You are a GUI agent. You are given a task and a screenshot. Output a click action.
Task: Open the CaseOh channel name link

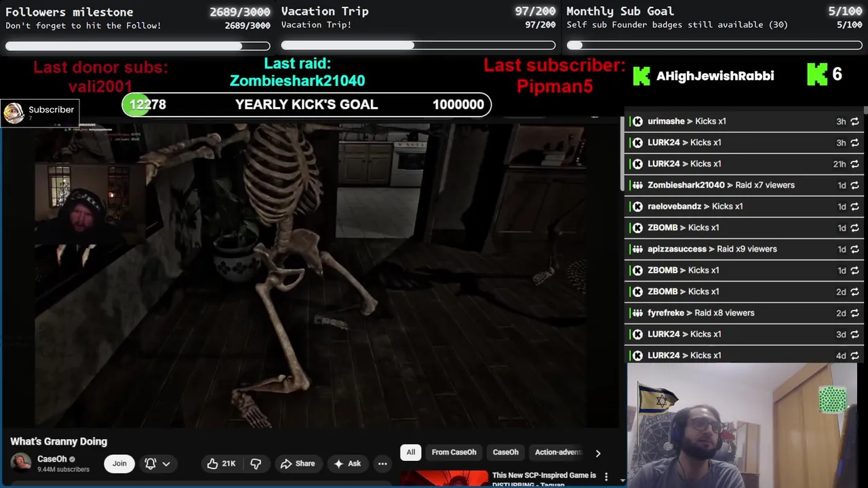[52, 459]
